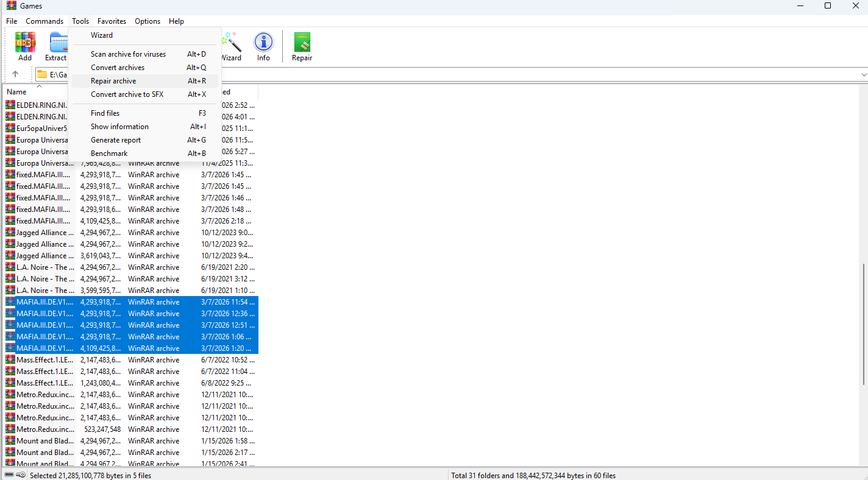Click the folder icon in the address bar

[42, 74]
